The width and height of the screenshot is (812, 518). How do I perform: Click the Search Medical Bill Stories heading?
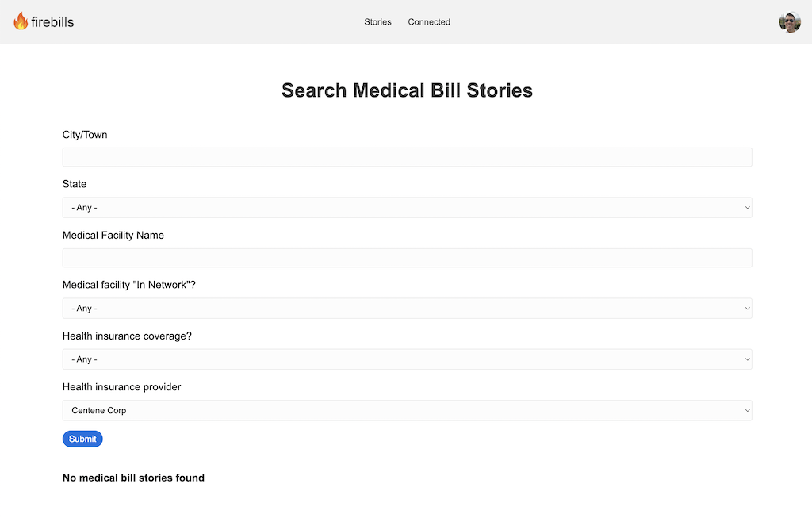pyautogui.click(x=407, y=90)
